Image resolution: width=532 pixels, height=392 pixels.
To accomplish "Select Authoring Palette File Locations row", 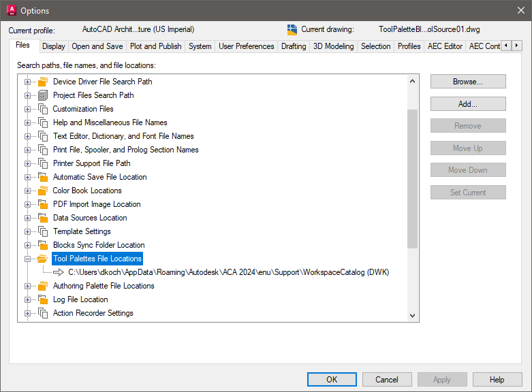I will pos(104,286).
